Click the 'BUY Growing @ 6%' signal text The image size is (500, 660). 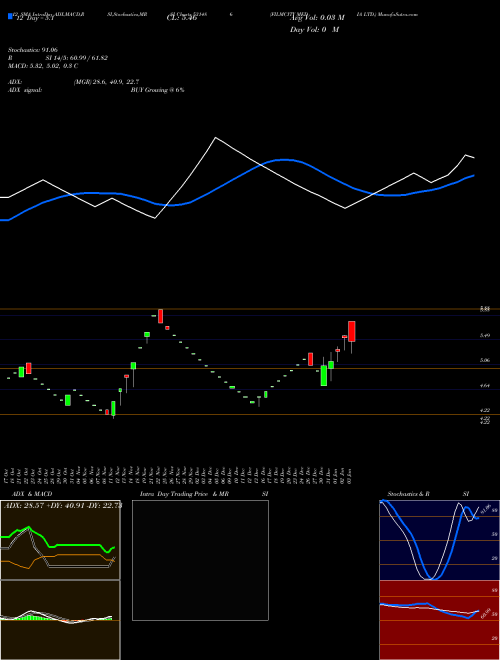(157, 90)
